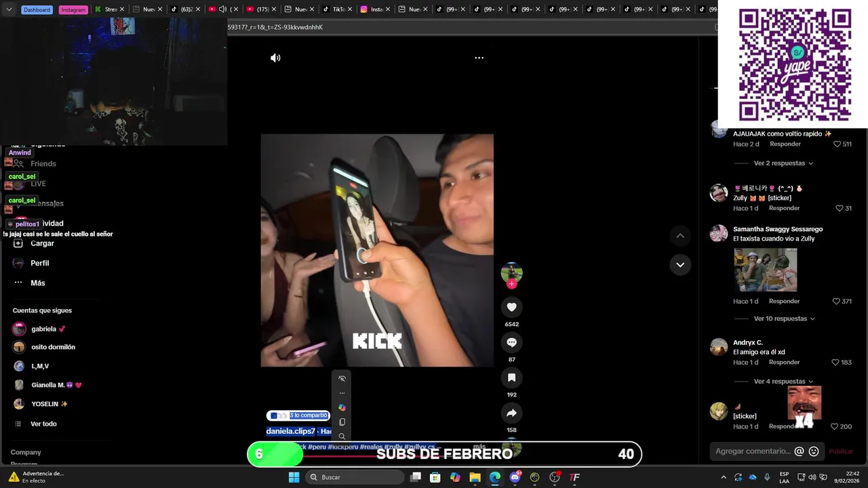This screenshot has height=488, width=868.
Task: Open Microsoft Store from the taskbar
Action: coord(435,477)
